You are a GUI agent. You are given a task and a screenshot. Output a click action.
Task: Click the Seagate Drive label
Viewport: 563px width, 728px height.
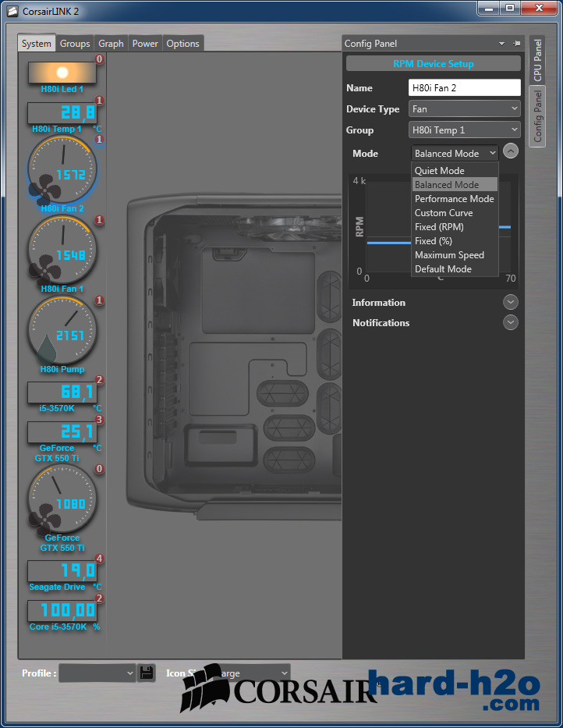click(57, 587)
